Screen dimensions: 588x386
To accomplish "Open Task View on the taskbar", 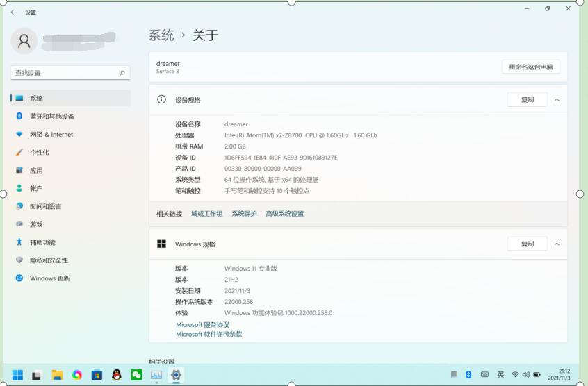I will pyautogui.click(x=36, y=375).
